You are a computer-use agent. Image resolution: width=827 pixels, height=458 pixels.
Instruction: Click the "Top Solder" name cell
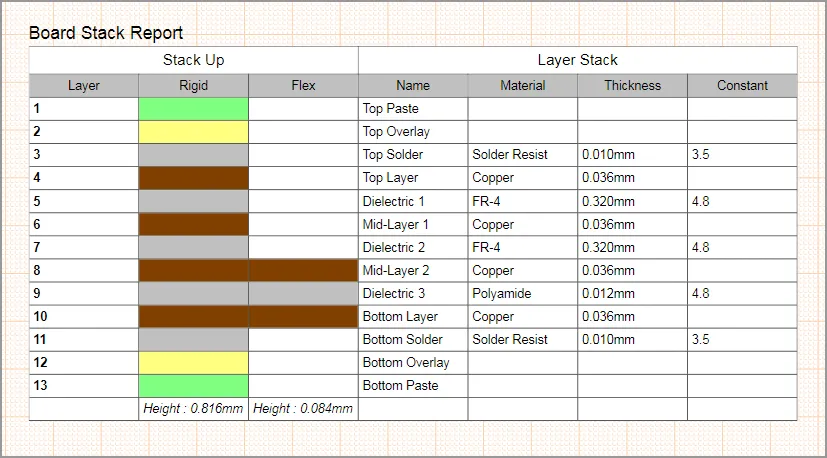coord(413,155)
